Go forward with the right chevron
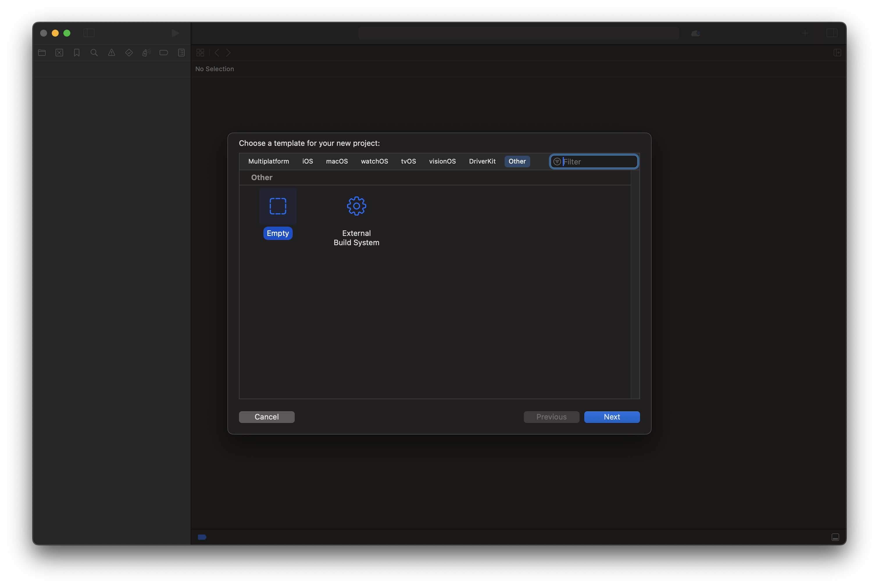This screenshot has width=879, height=588. click(228, 53)
